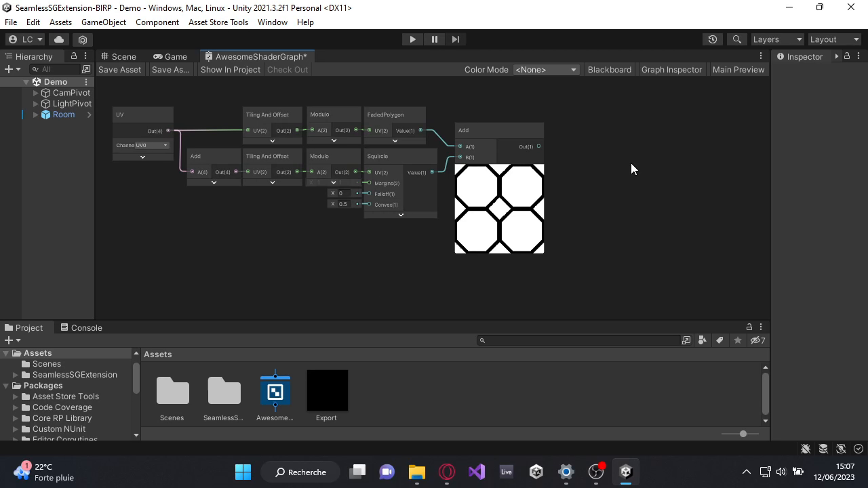Expand the SeamlessSGExtension folder in tree
The image size is (868, 488).
pyautogui.click(x=16, y=375)
